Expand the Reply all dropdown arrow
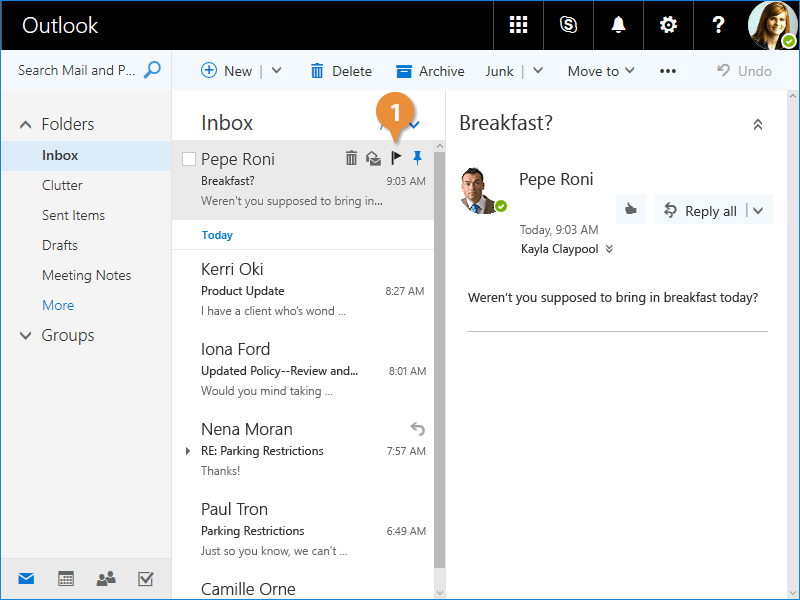Image resolution: width=800 pixels, height=600 pixels. tap(758, 211)
